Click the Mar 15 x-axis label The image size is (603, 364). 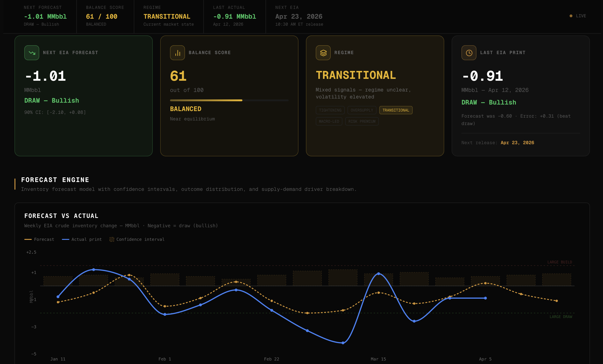point(378,359)
